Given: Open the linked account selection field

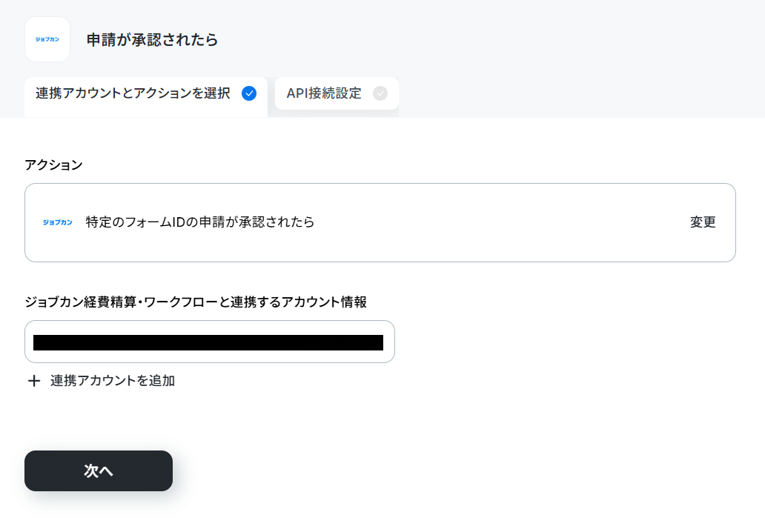Looking at the screenshot, I should coord(209,342).
